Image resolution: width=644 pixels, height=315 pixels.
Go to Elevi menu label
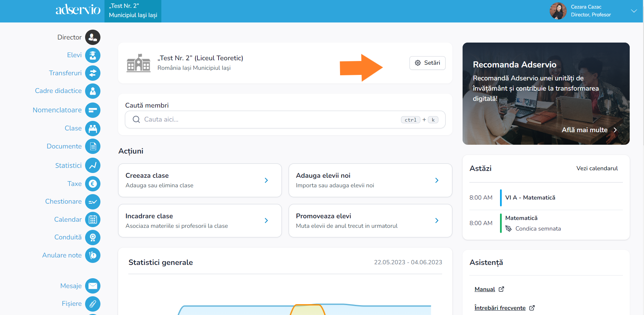pos(74,55)
